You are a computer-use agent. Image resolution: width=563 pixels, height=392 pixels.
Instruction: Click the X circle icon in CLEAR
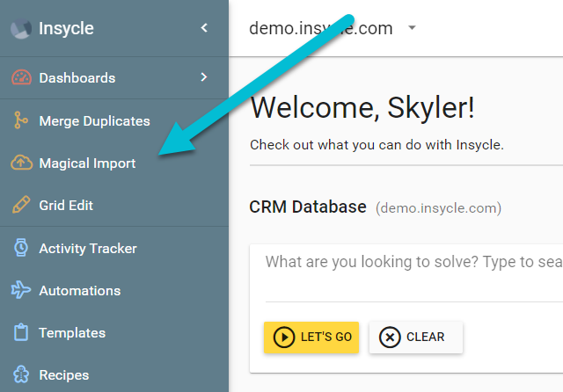390,338
